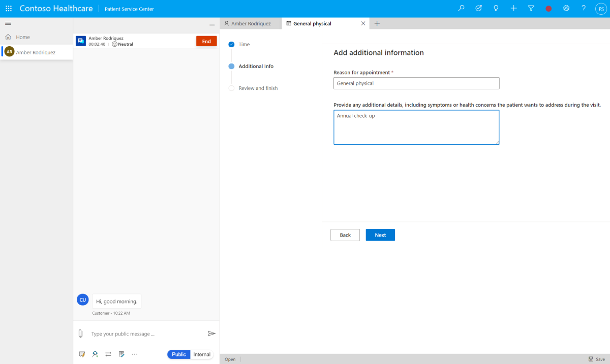The image size is (610, 364).
Task: Click the transfer conversation arrows icon
Action: point(108,354)
